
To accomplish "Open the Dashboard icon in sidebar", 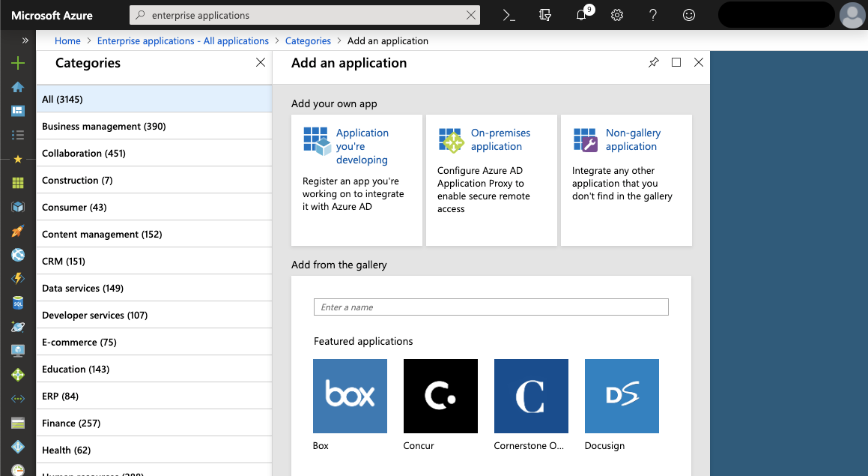I will point(18,111).
